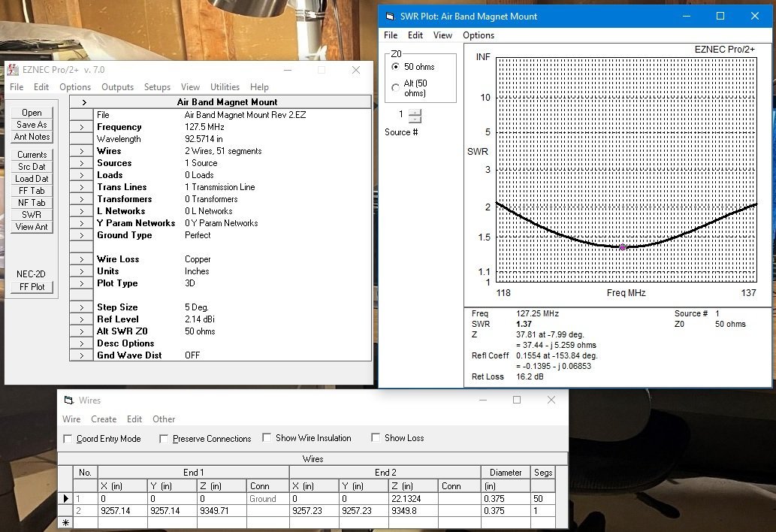This screenshot has width=776, height=532.
Task: Click the FF Plot button
Action: point(32,287)
